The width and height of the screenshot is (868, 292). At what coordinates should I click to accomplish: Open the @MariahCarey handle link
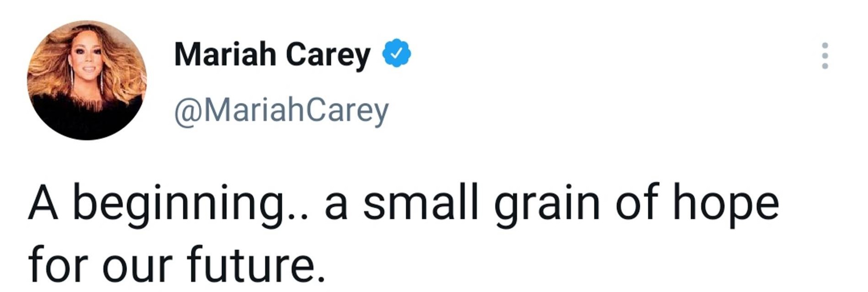click(281, 111)
